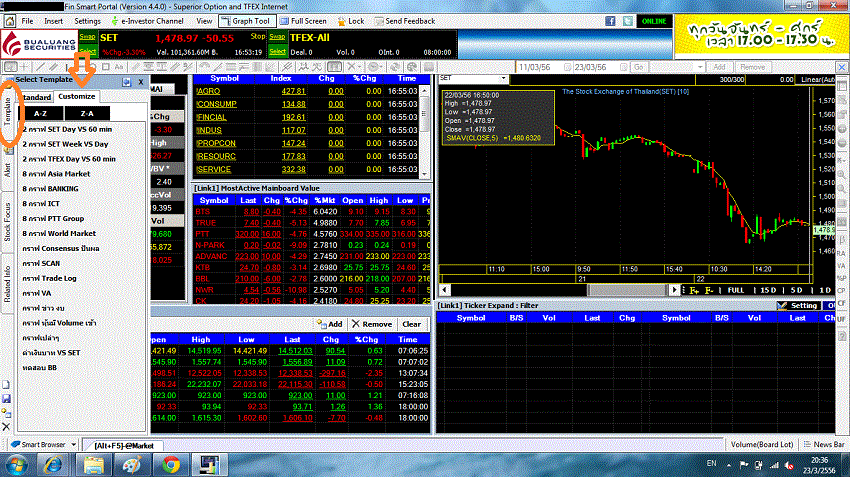
Task: Open the File menu
Action: point(27,21)
